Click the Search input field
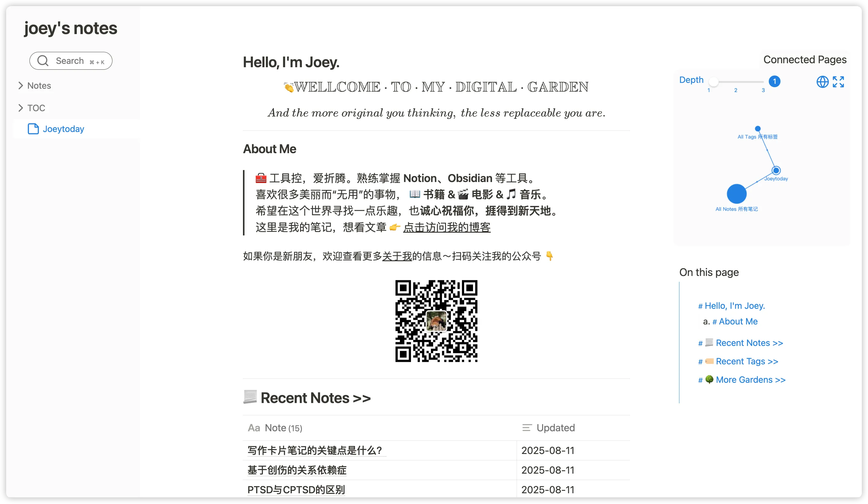 coord(71,61)
